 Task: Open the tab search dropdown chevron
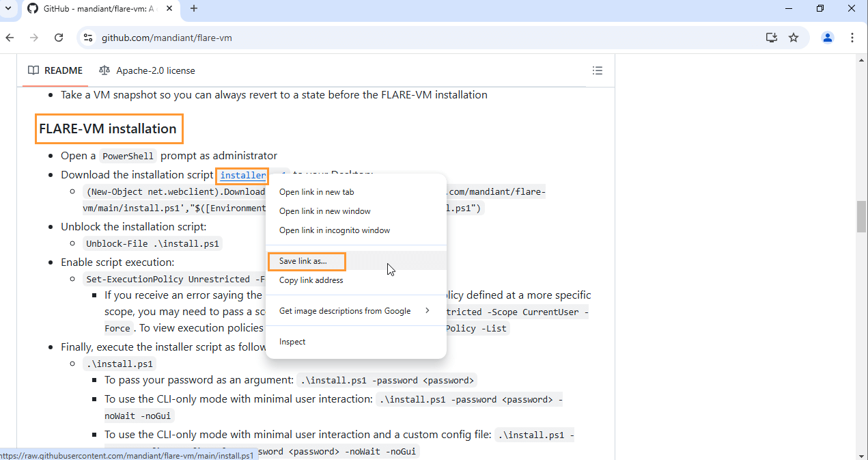8,8
